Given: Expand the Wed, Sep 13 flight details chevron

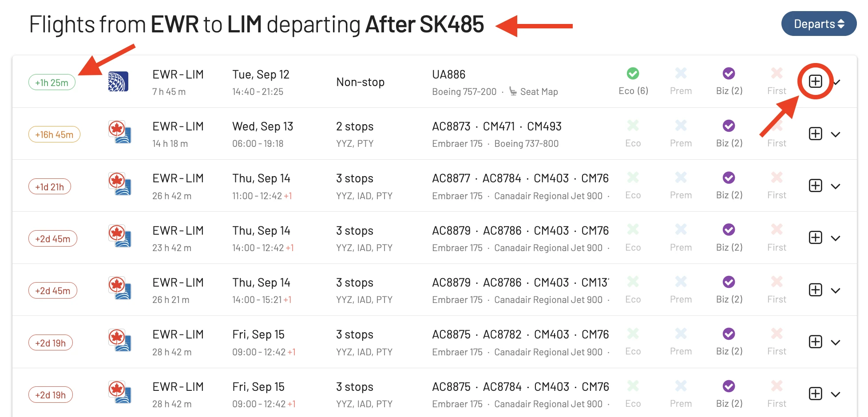Looking at the screenshot, I should [x=836, y=134].
